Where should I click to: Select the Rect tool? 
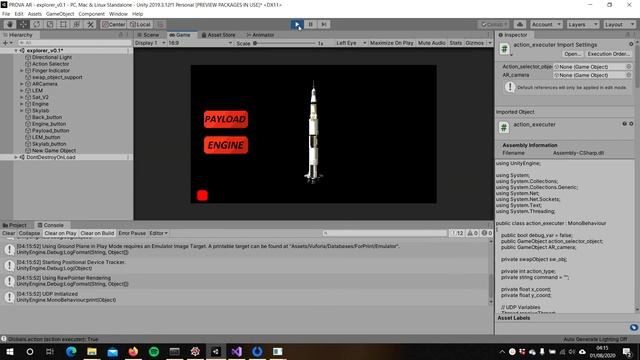(63, 24)
